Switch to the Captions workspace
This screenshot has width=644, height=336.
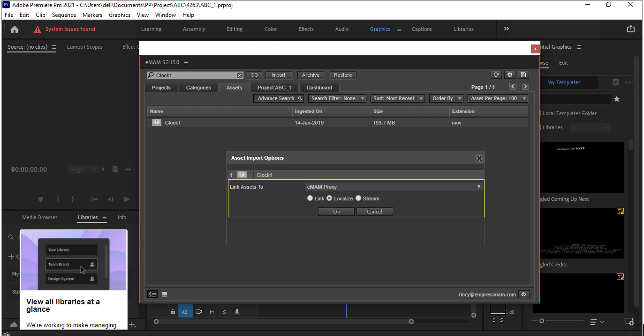point(422,29)
